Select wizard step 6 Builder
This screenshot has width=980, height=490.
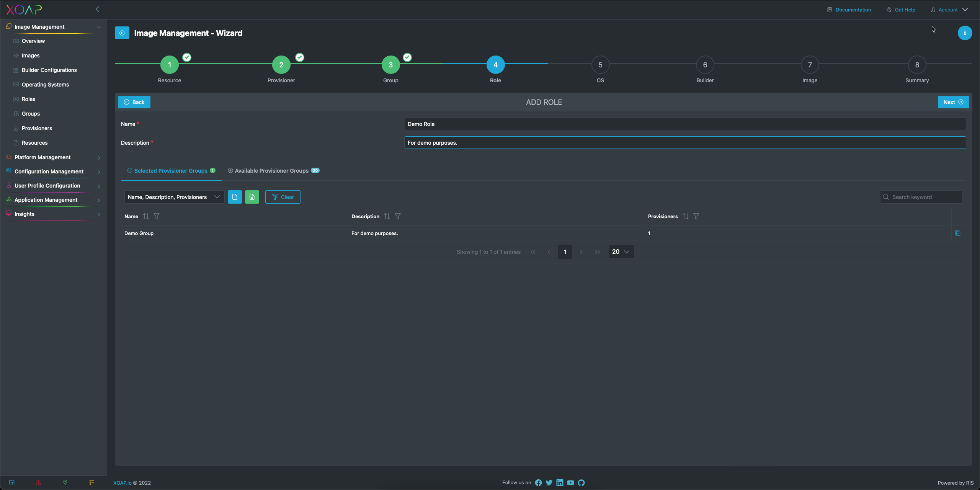coord(705,65)
